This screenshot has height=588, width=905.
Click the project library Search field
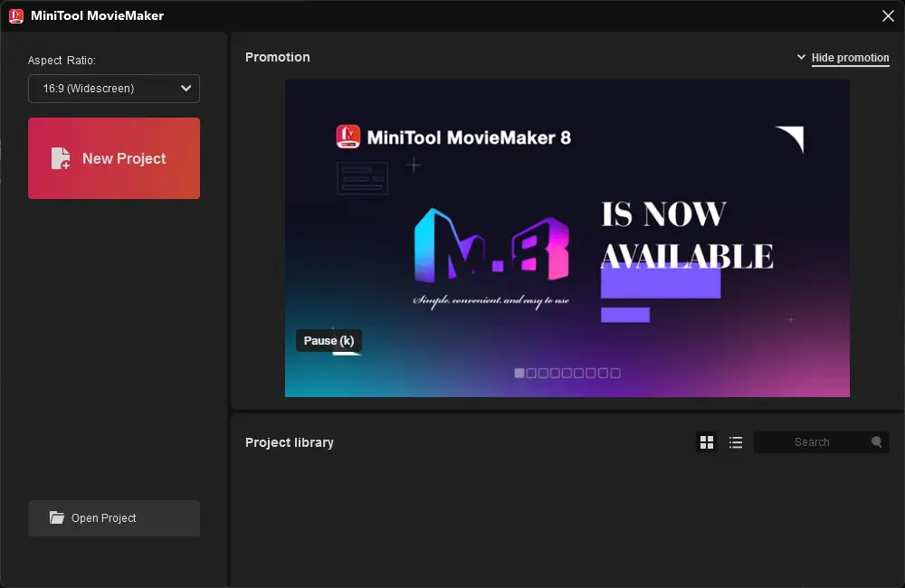pyautogui.click(x=822, y=442)
